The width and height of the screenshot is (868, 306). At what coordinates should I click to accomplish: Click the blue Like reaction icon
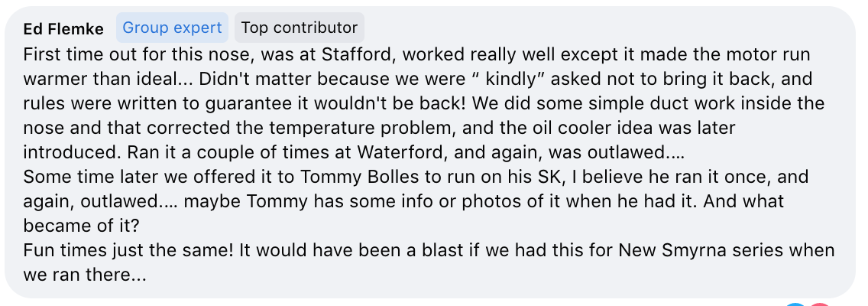[795, 304]
